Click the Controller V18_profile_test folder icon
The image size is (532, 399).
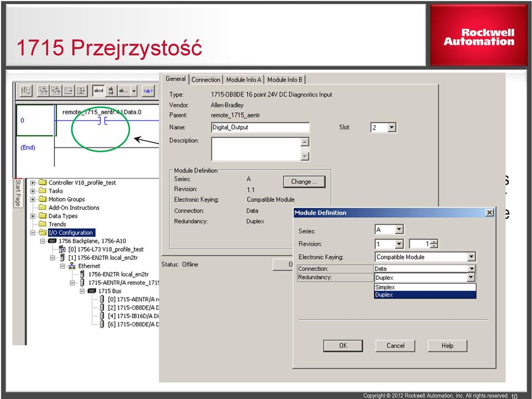[43, 182]
